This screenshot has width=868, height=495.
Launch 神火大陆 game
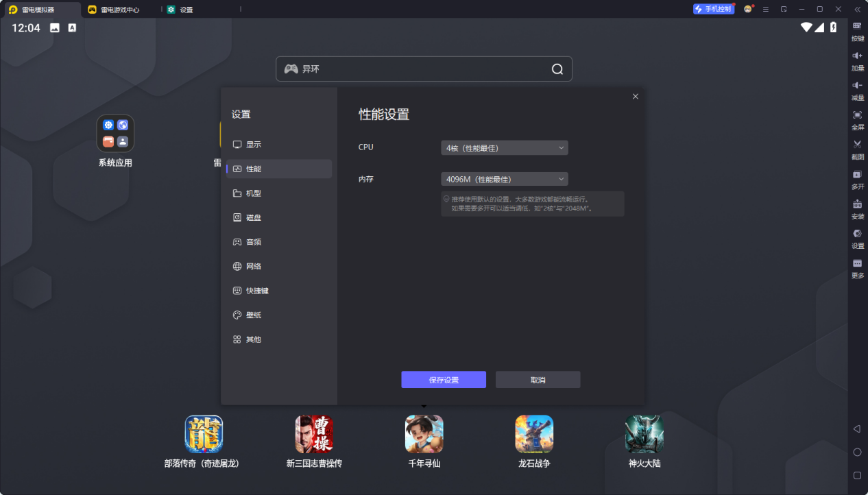[644, 442]
